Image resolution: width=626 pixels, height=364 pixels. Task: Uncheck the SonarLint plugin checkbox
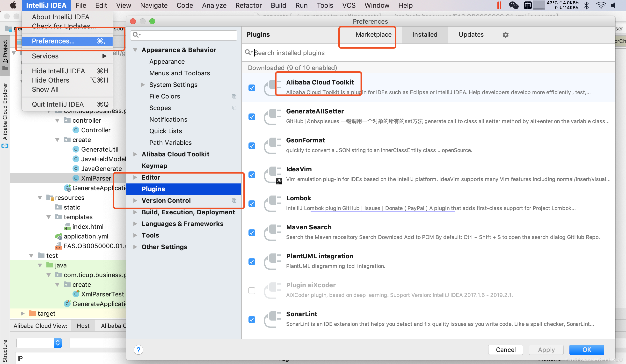point(252,320)
